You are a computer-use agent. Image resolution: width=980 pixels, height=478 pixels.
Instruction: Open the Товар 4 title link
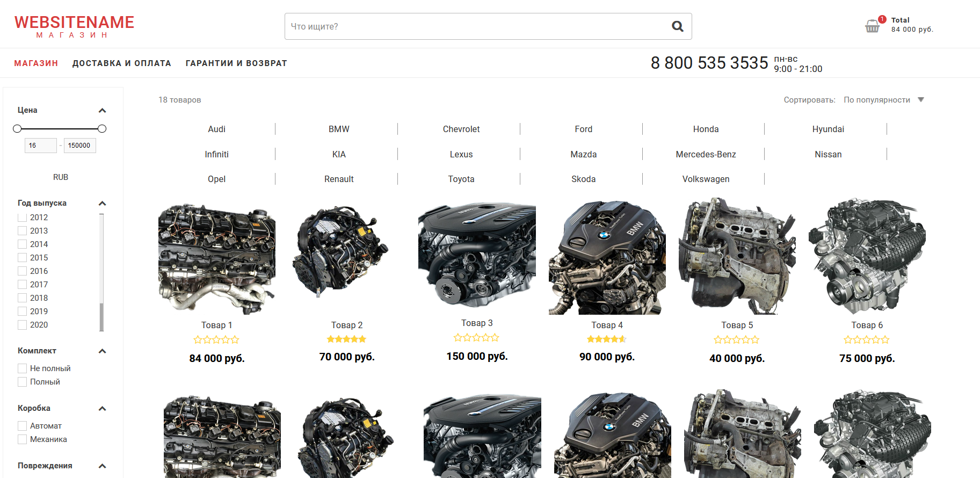pos(607,325)
